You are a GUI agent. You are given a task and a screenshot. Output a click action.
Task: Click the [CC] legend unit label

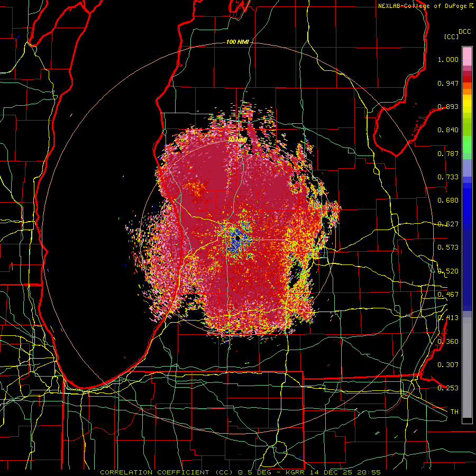click(x=451, y=36)
